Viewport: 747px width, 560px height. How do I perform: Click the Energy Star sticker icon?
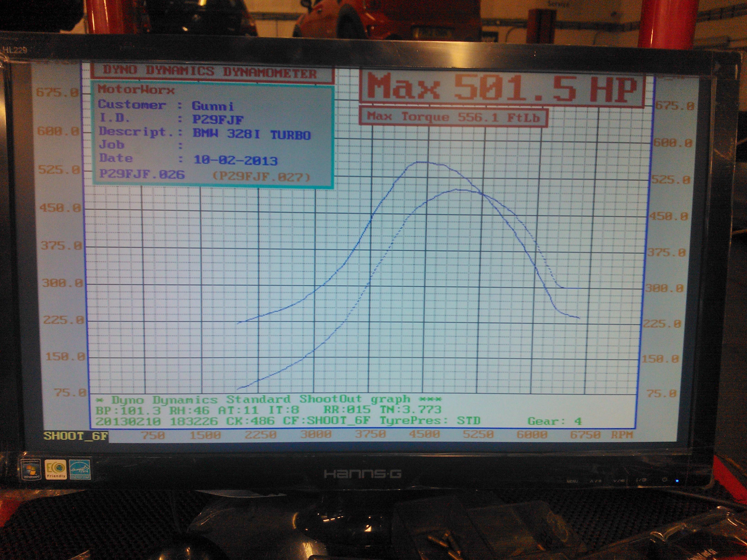[x=80, y=470]
